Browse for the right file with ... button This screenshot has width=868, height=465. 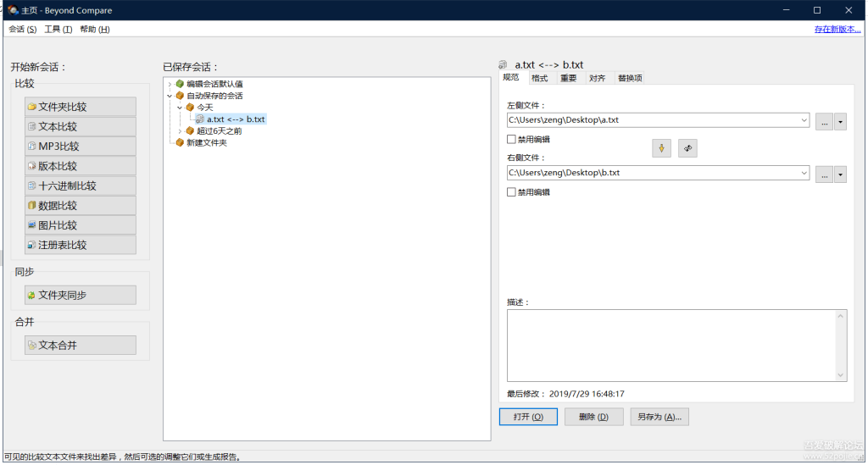(x=824, y=174)
